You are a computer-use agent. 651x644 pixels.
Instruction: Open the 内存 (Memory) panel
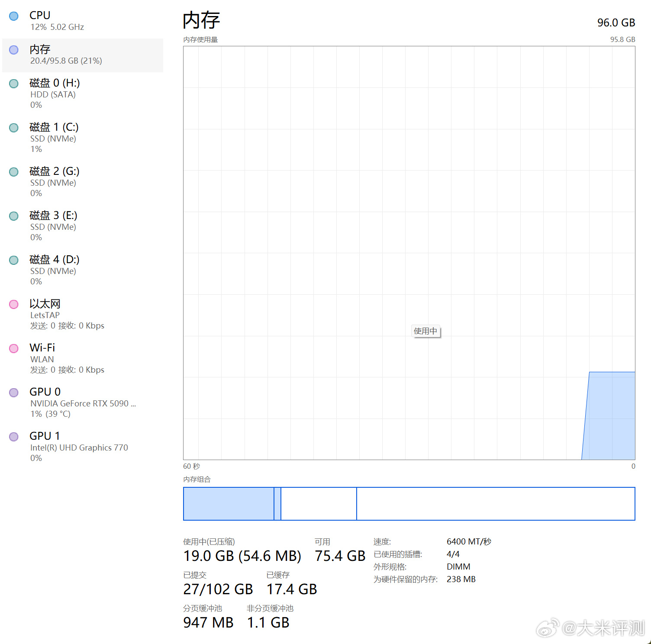tap(13, 50)
